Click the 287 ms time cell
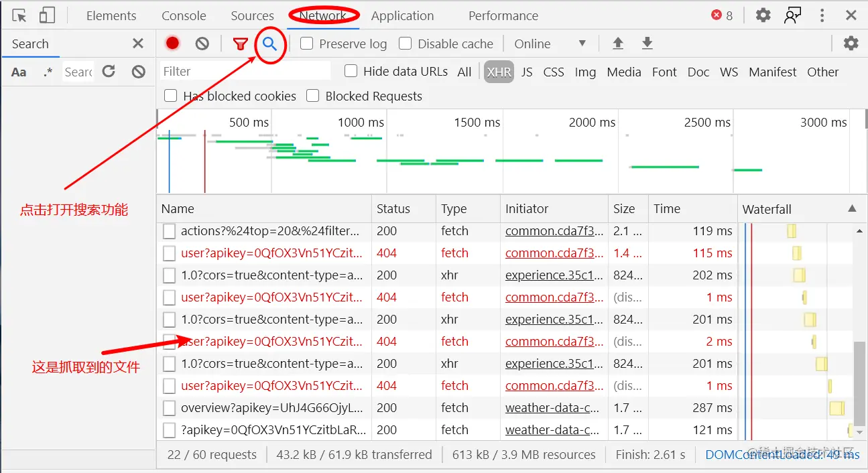The width and height of the screenshot is (868, 473). [x=712, y=407]
